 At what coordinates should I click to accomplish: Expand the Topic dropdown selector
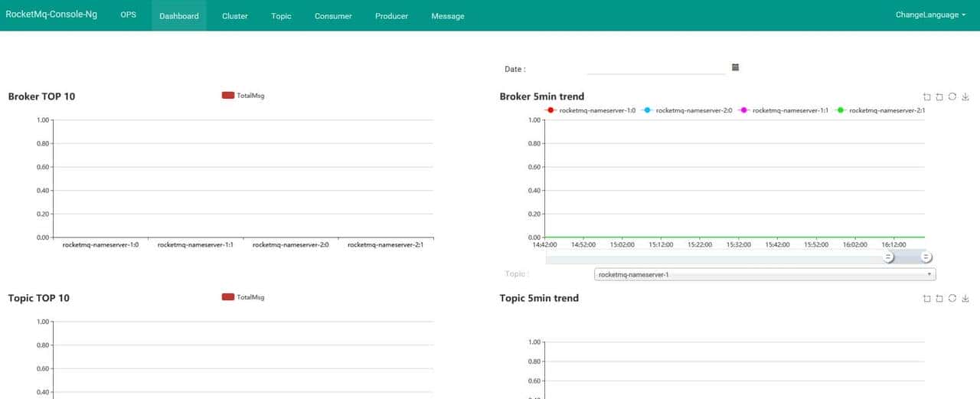click(764, 274)
